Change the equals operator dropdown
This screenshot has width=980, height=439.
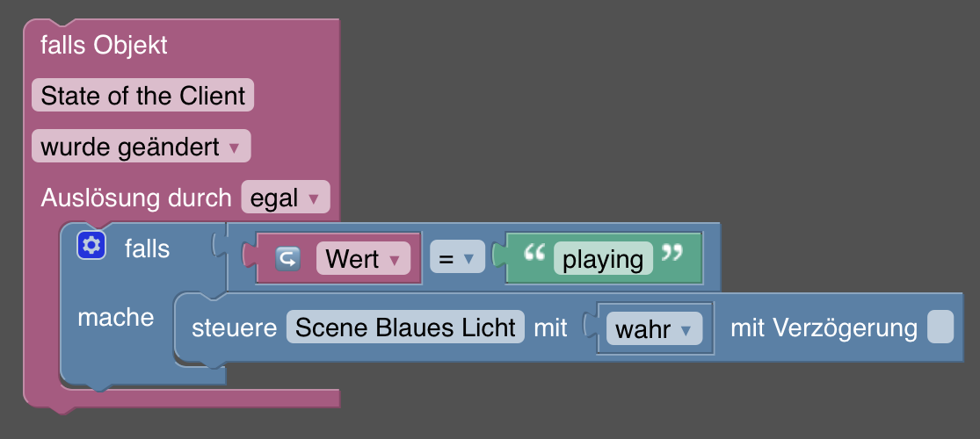[458, 257]
